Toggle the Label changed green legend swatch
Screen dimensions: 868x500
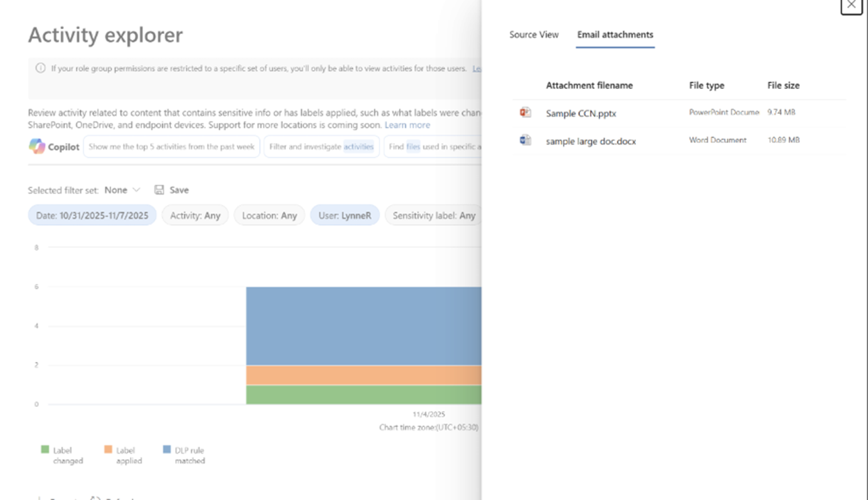(x=45, y=450)
